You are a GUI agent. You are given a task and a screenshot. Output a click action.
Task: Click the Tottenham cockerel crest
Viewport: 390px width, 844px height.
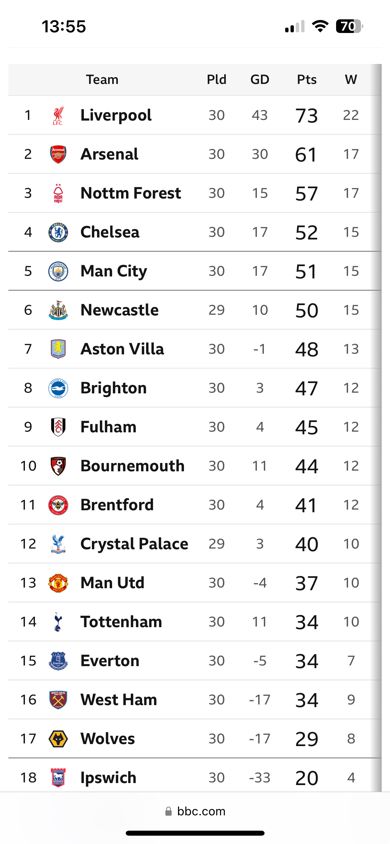click(x=58, y=622)
